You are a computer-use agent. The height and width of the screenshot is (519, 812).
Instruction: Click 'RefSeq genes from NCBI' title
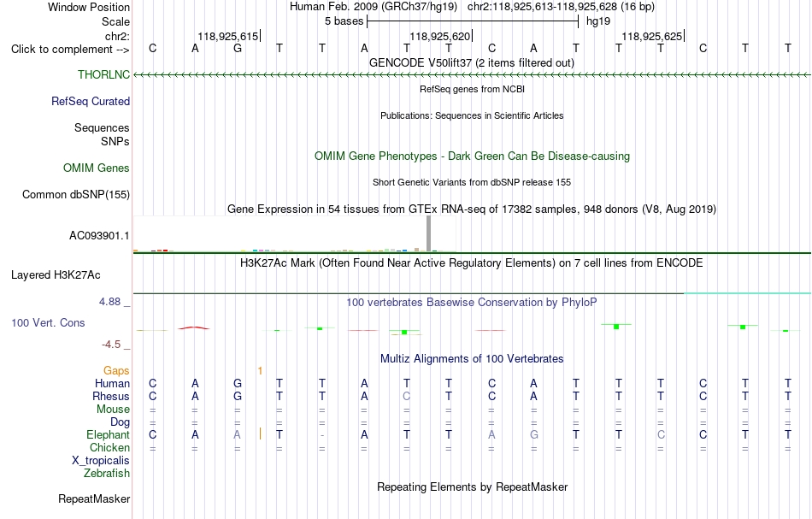click(472, 89)
